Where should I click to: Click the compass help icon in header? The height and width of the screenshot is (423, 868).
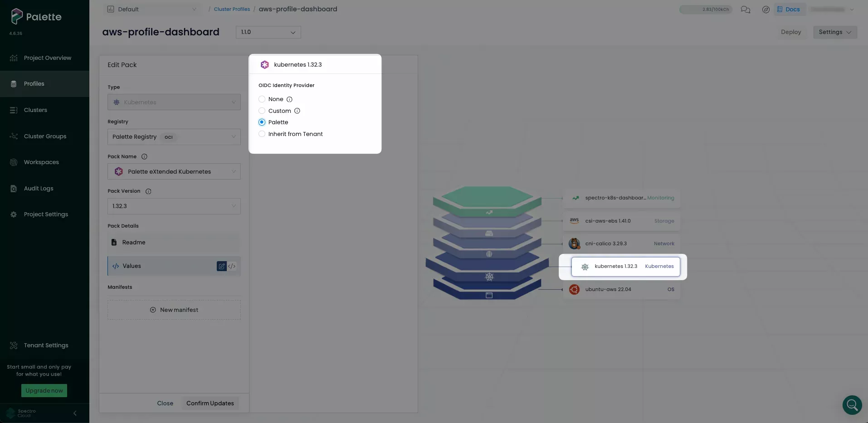766,9
